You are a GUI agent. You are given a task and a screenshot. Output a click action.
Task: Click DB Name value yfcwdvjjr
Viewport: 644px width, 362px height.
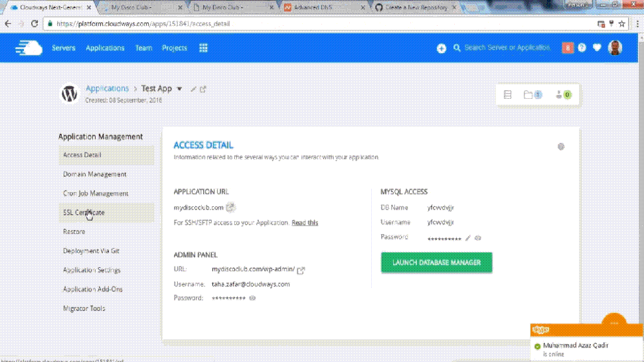click(x=440, y=208)
